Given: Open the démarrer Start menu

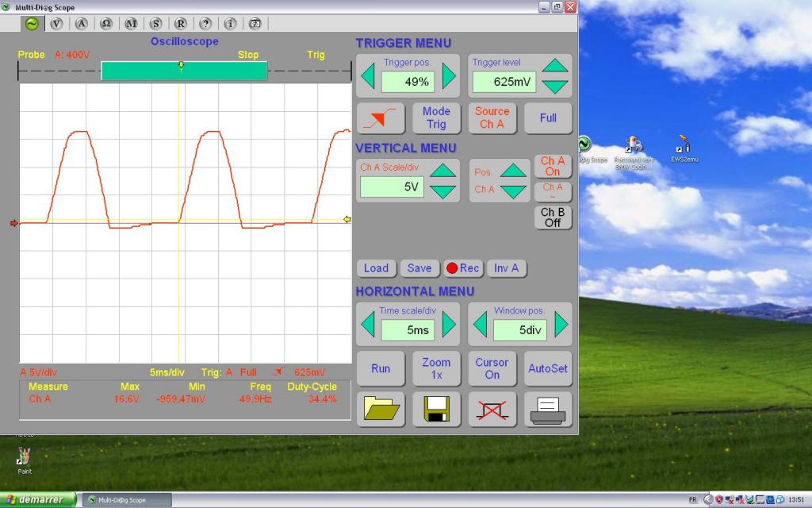Looking at the screenshot, I should (x=38, y=500).
